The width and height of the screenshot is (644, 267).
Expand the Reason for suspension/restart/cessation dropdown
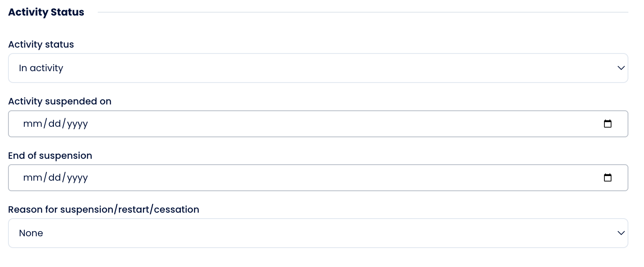pos(318,233)
